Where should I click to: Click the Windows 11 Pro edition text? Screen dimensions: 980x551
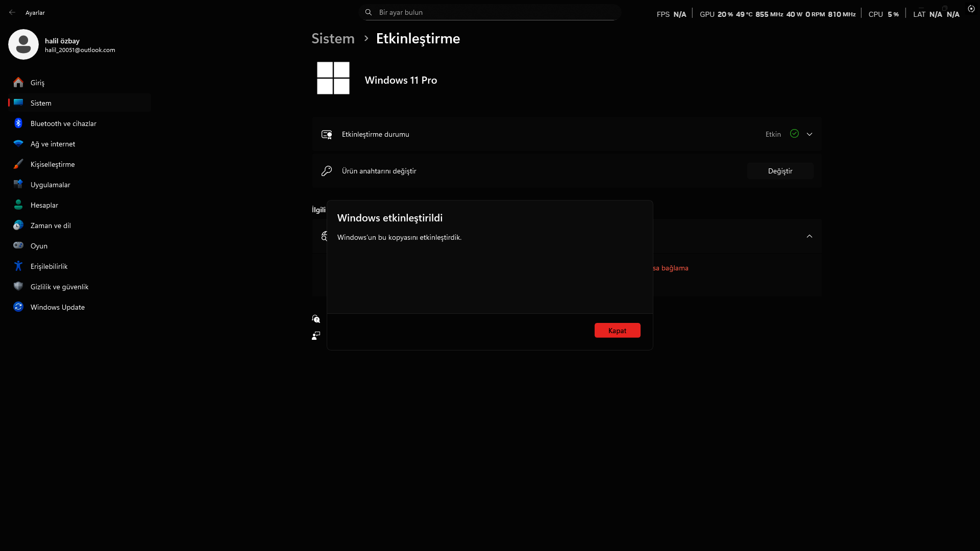tap(401, 80)
